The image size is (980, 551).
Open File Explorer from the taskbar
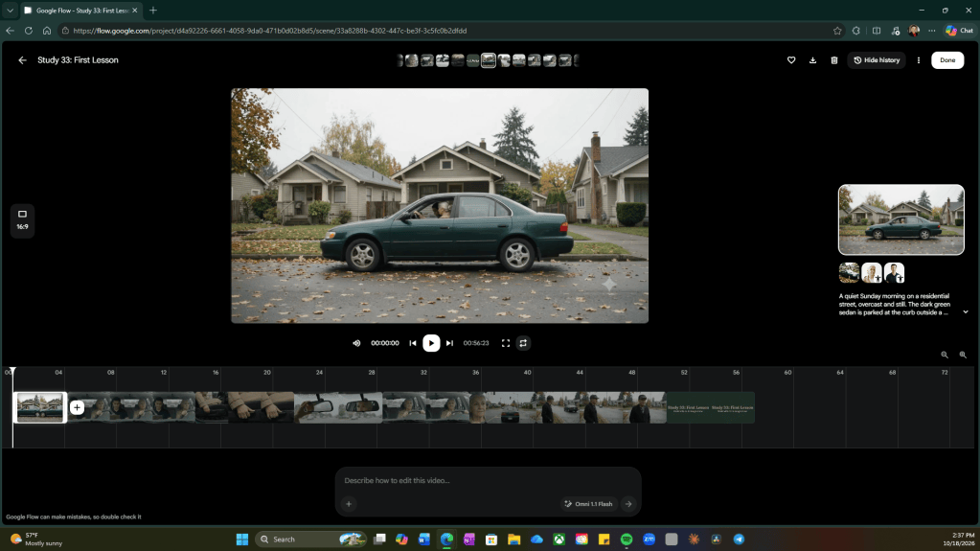coord(513,540)
